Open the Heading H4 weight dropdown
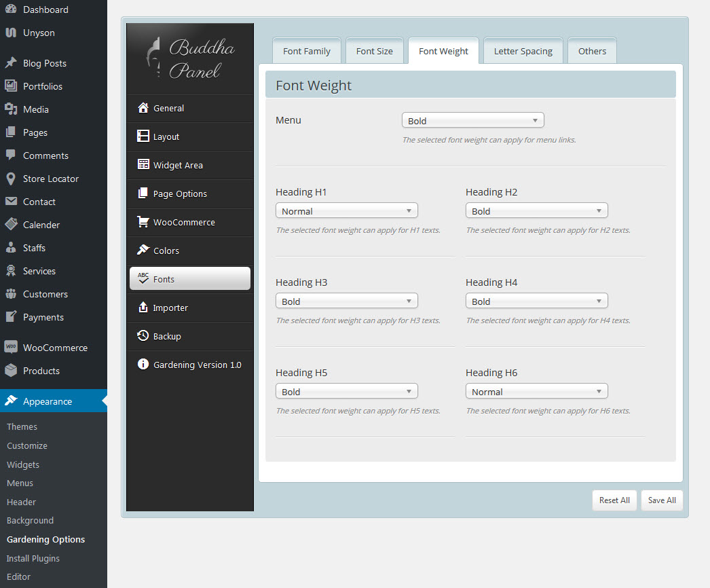The image size is (710, 588). (x=537, y=301)
